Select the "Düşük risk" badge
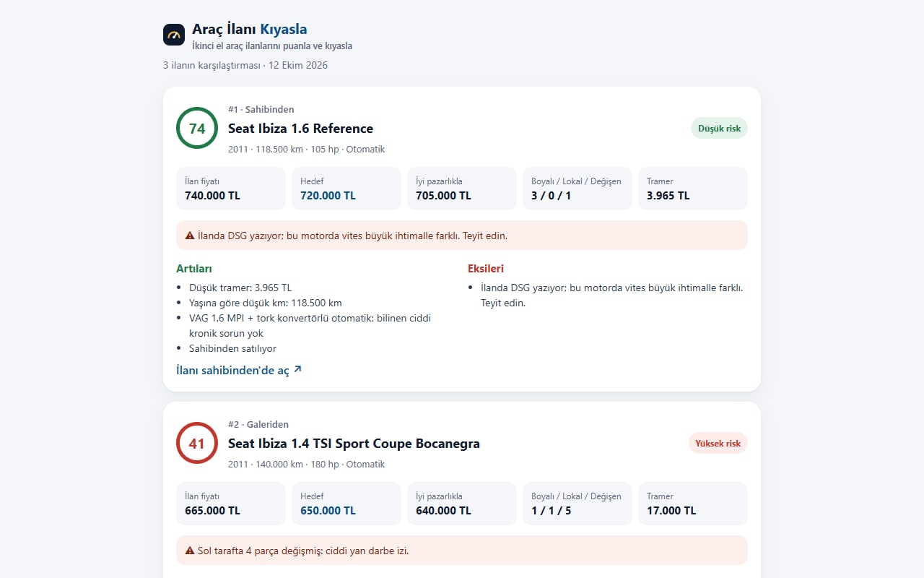 tap(719, 129)
